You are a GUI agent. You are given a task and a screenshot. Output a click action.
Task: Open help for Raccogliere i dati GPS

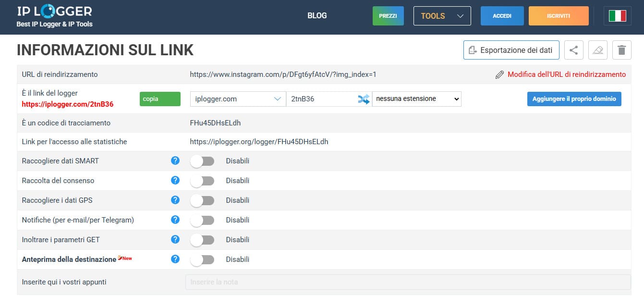point(175,200)
